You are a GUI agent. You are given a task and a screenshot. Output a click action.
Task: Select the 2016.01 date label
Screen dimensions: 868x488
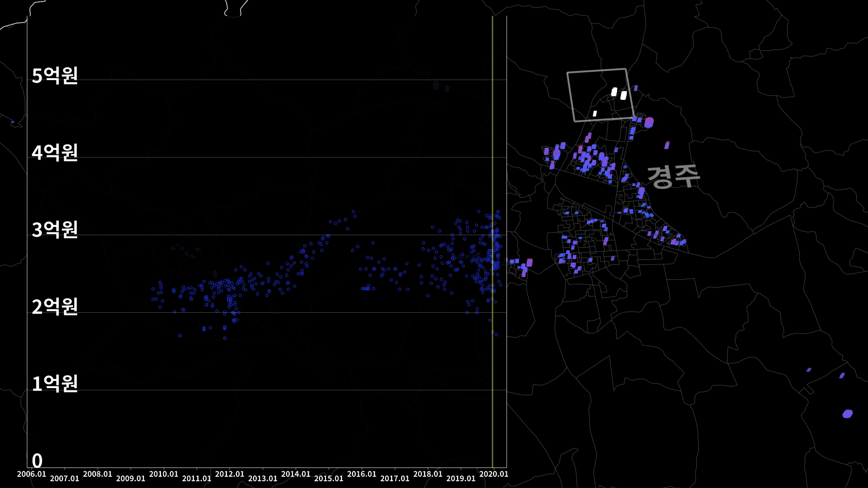point(362,474)
